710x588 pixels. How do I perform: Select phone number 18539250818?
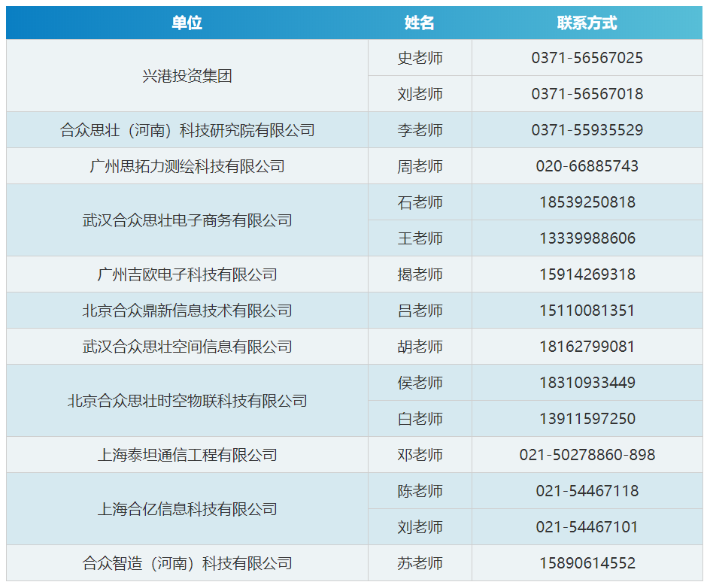coord(587,202)
